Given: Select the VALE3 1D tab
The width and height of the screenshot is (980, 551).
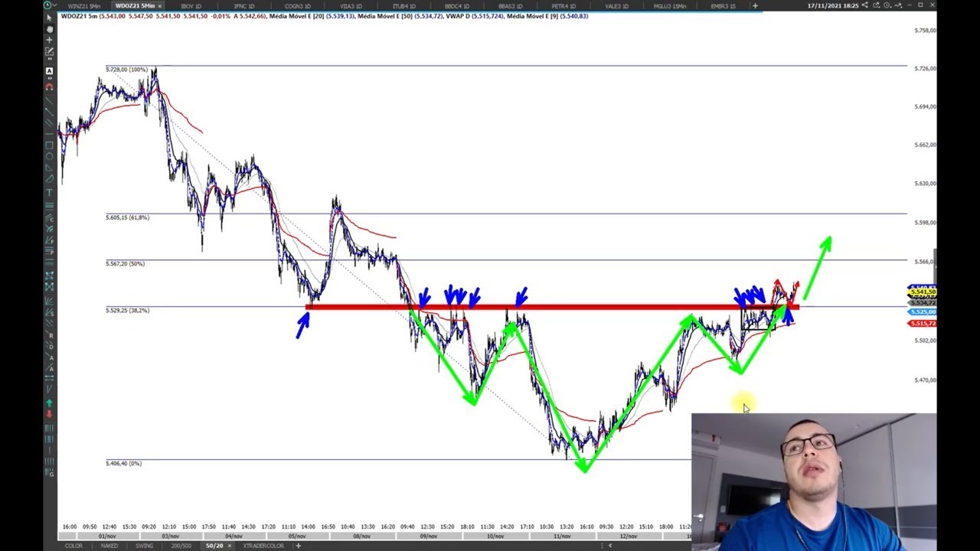Looking at the screenshot, I should pos(617,6).
